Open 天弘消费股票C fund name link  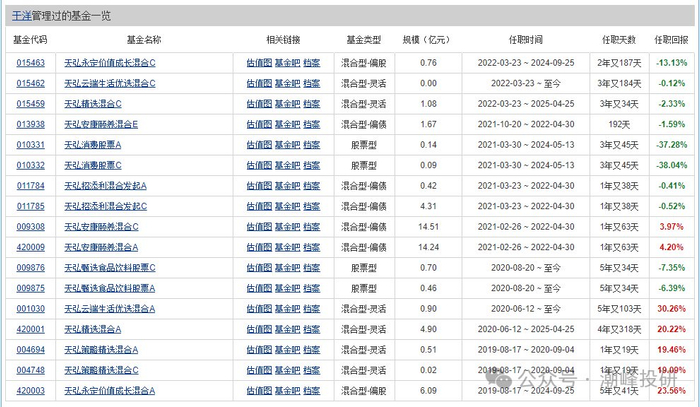point(93,166)
